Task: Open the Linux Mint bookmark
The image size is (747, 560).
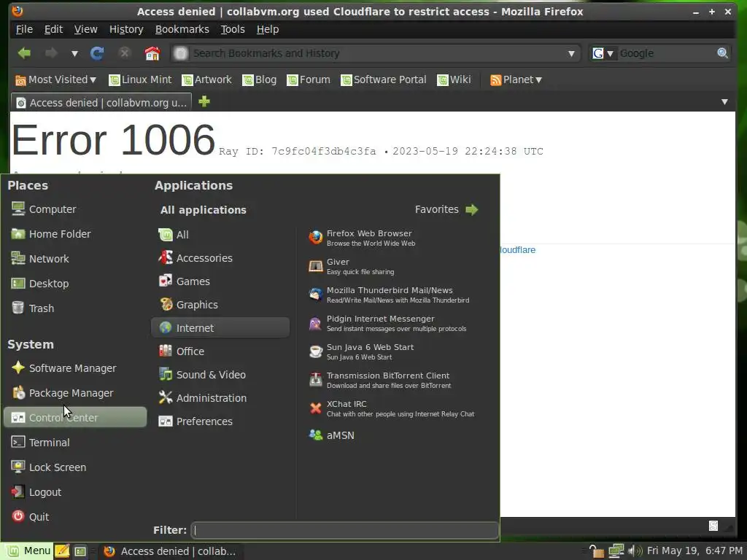Action: [140, 79]
